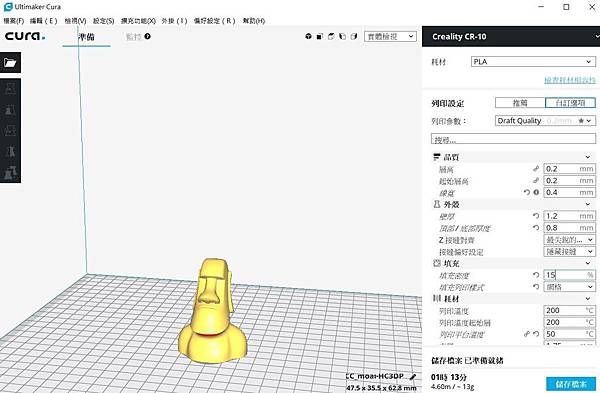Switch camera to top view icon
Screen dimensions: 600x393
click(x=331, y=36)
